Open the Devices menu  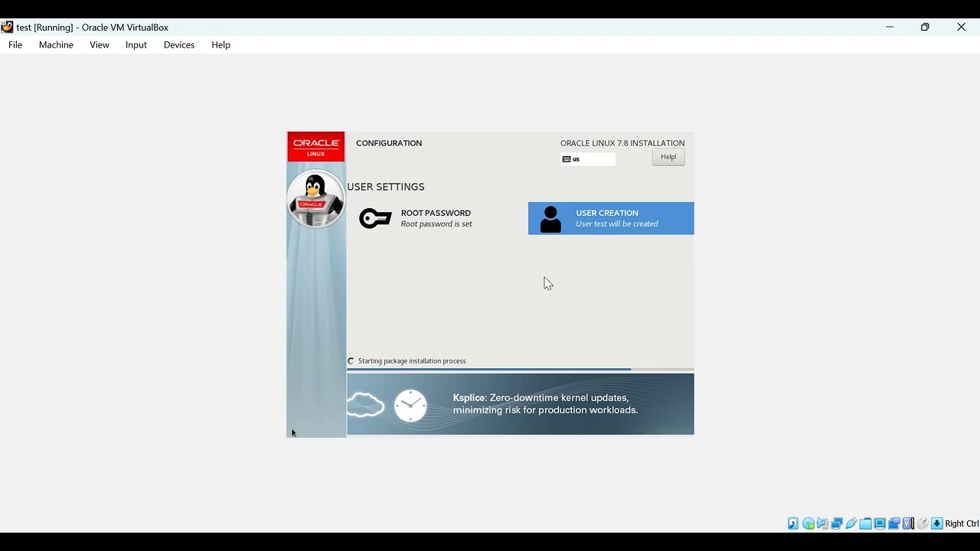[179, 44]
